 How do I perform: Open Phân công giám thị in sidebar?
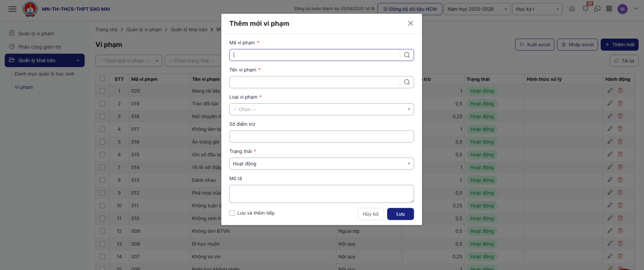coord(39,47)
